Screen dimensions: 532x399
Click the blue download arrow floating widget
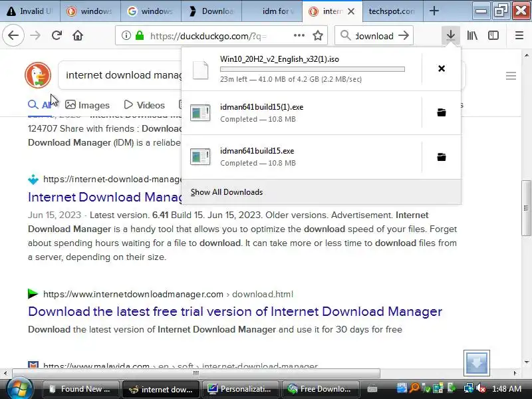476,362
